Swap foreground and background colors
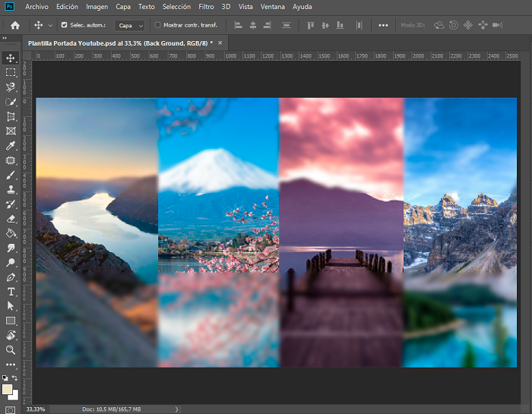Screen dimensions: 532x414 coord(14,378)
